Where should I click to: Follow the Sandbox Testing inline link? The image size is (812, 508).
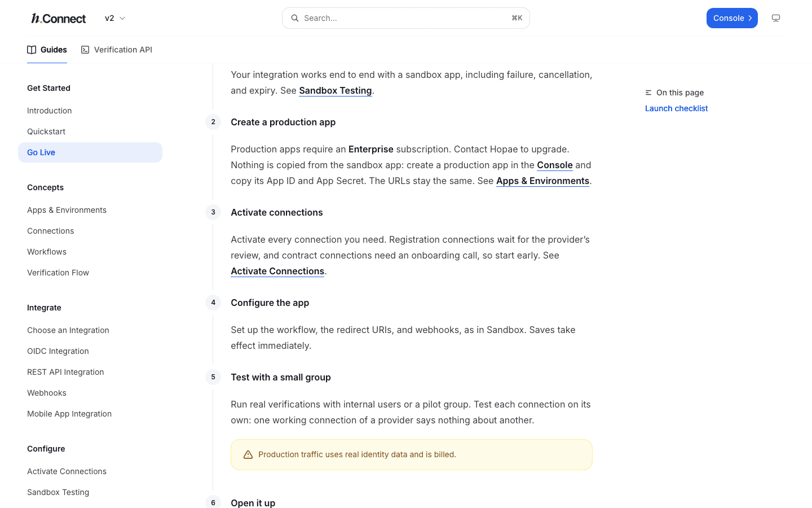(336, 90)
